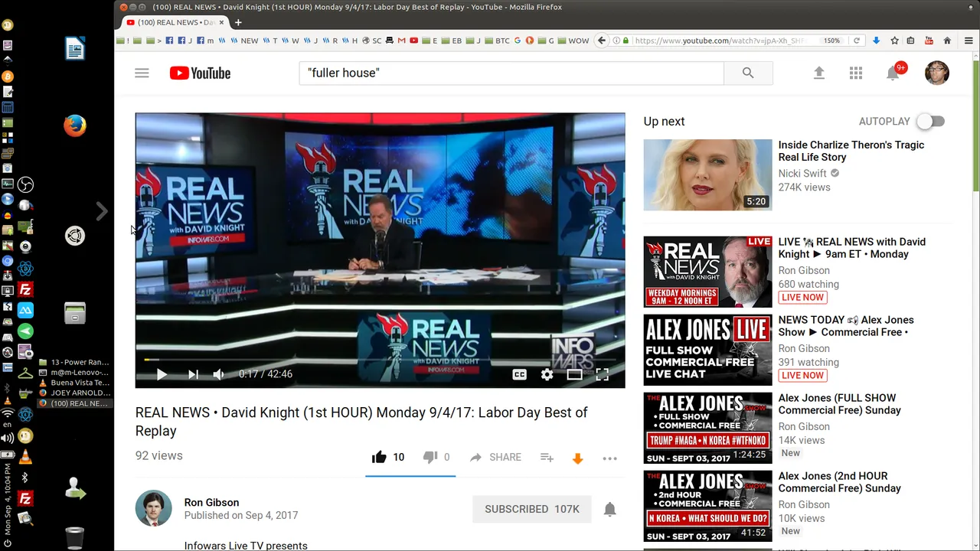This screenshot has width=980, height=551.
Task: Toggle closed captions on the player
Action: coord(519,374)
